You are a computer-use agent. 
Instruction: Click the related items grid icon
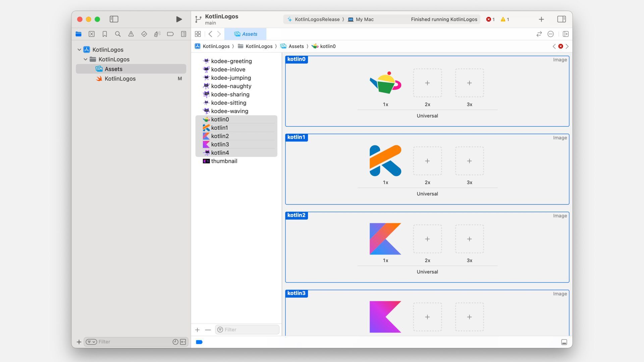[x=198, y=34]
